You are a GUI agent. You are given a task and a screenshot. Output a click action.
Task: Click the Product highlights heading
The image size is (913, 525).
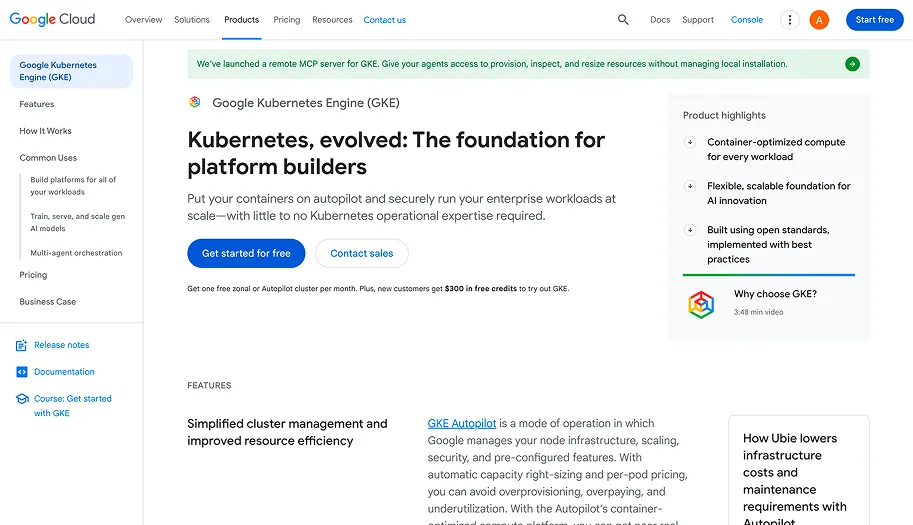coord(724,115)
